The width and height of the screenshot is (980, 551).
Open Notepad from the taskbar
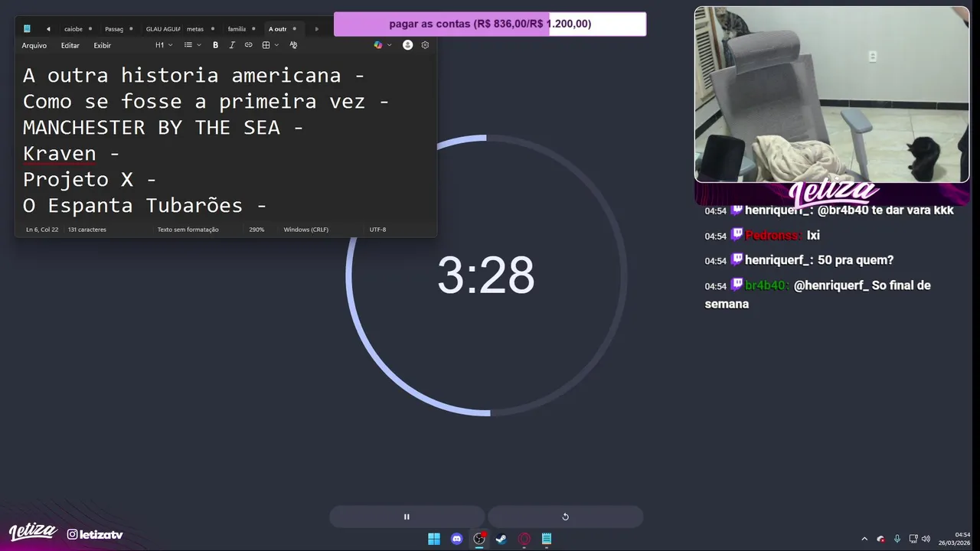pyautogui.click(x=547, y=539)
